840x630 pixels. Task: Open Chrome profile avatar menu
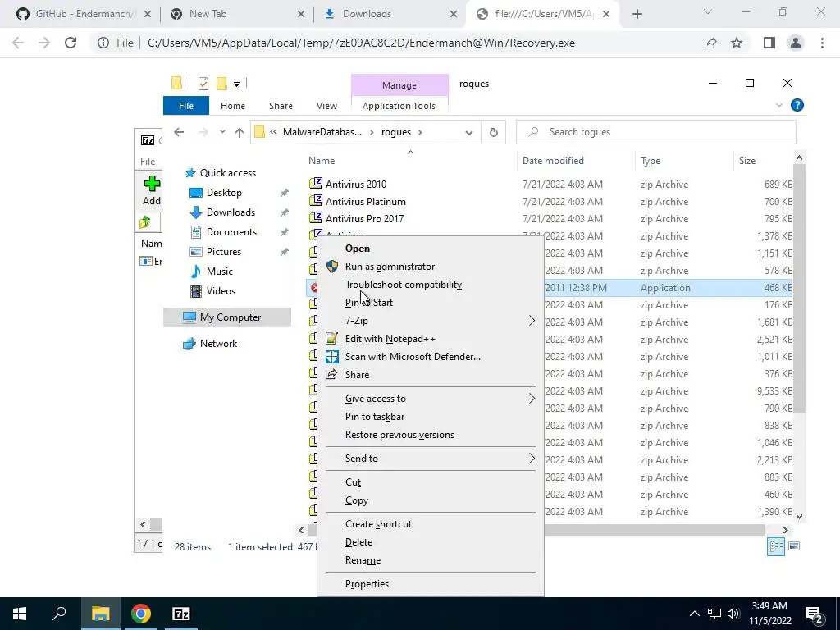[x=796, y=43]
